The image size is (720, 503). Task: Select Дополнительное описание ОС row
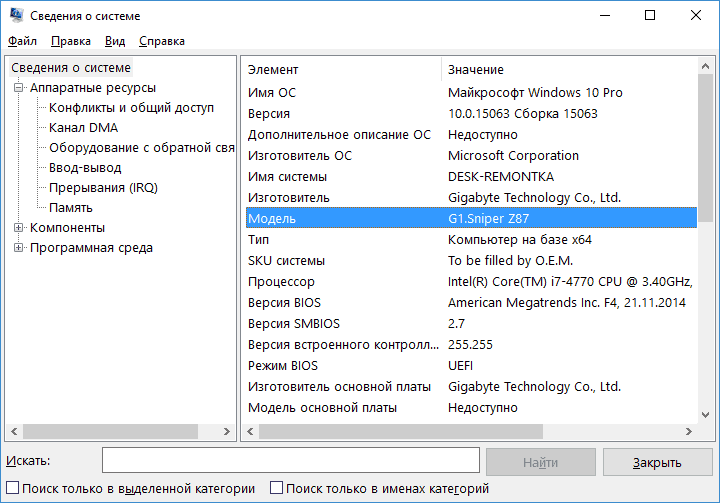pyautogui.click(x=471, y=135)
